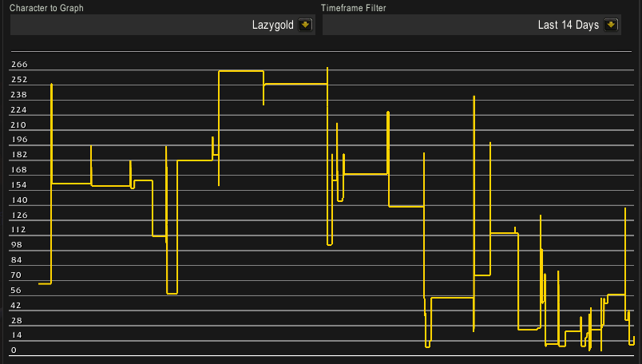Click the 56 y-axis label
The width and height of the screenshot is (642, 364).
[x=17, y=291]
